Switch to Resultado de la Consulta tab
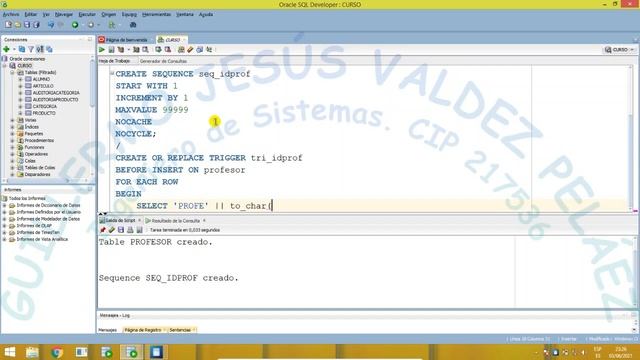The width and height of the screenshot is (640, 360). pyautogui.click(x=176, y=221)
